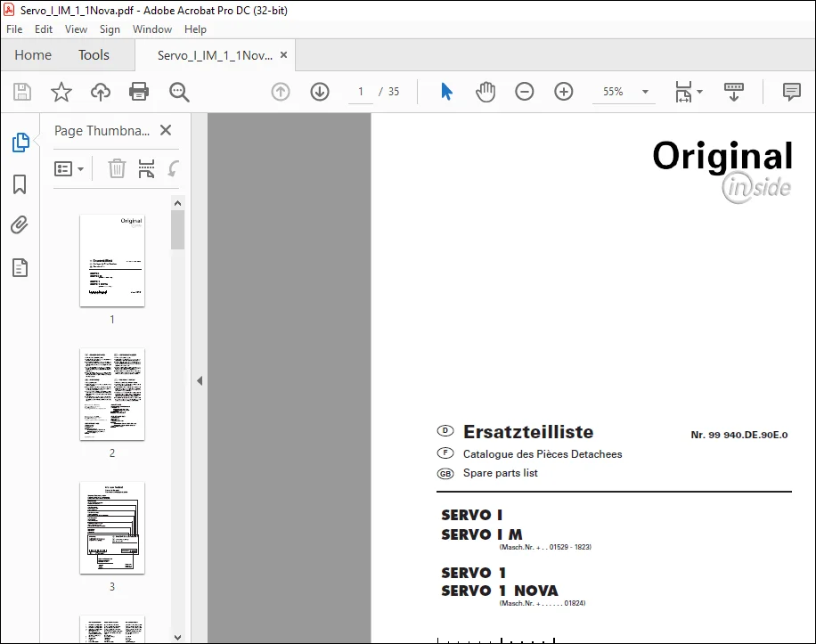
Task: Open the Bookmarks side panel
Action: click(x=20, y=184)
